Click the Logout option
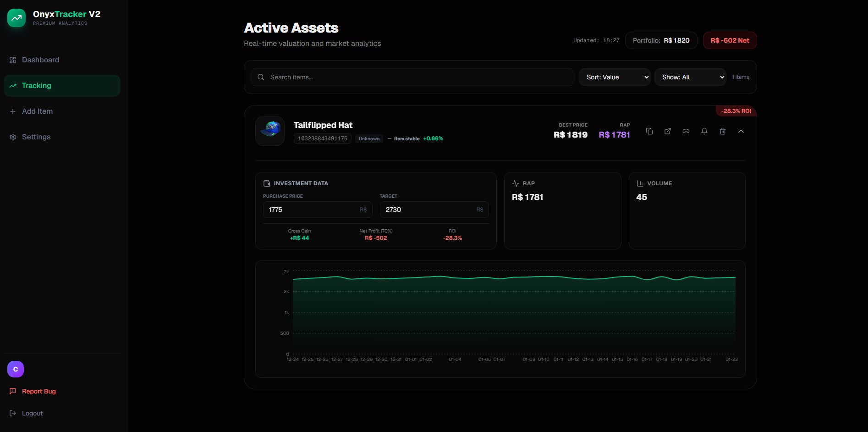868x432 pixels. pos(32,413)
